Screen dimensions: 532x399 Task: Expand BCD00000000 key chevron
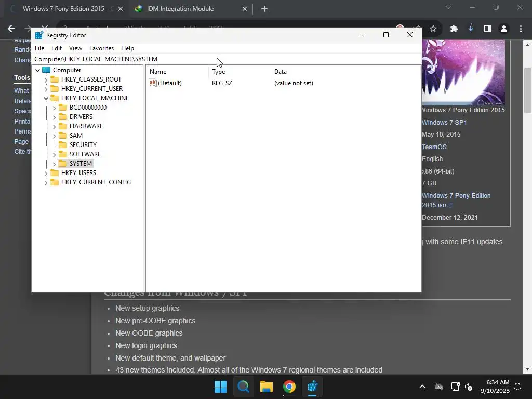(x=54, y=108)
